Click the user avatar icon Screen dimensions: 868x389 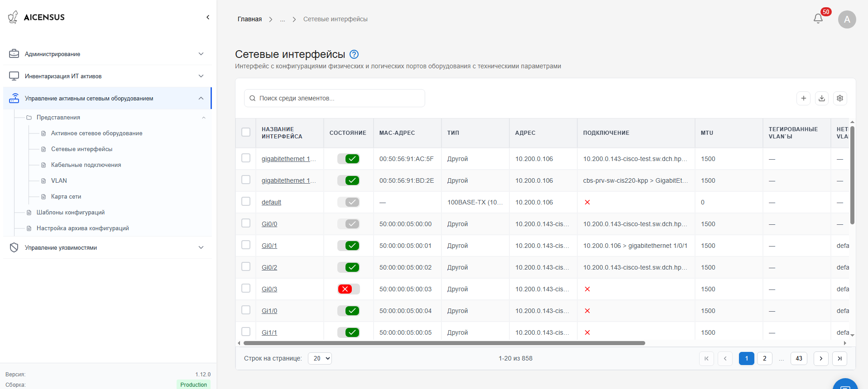847,19
